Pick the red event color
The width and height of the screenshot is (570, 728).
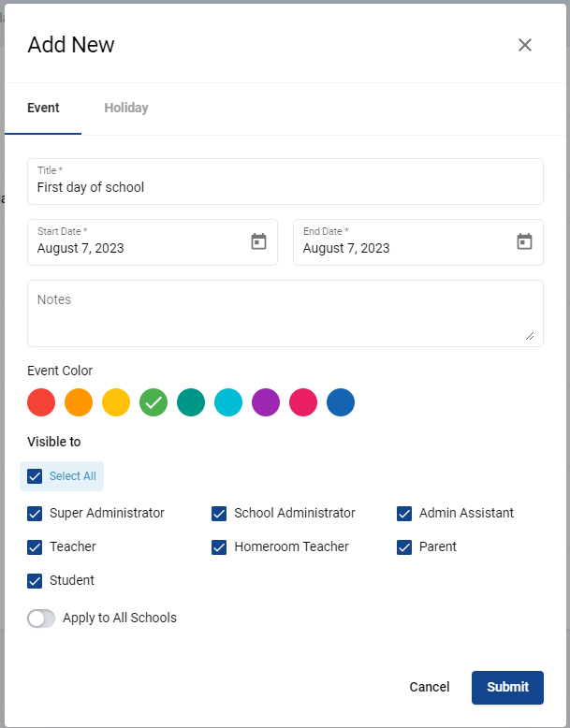click(41, 402)
